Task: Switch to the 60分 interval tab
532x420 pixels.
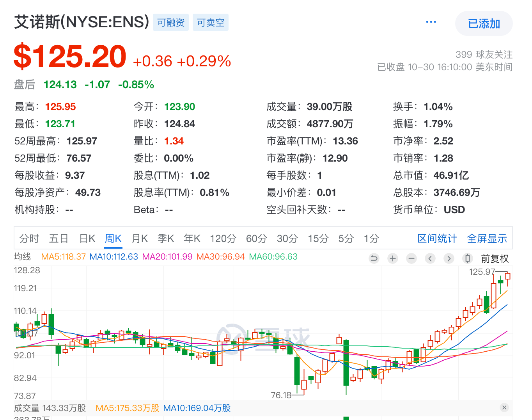Action: pyautogui.click(x=256, y=238)
